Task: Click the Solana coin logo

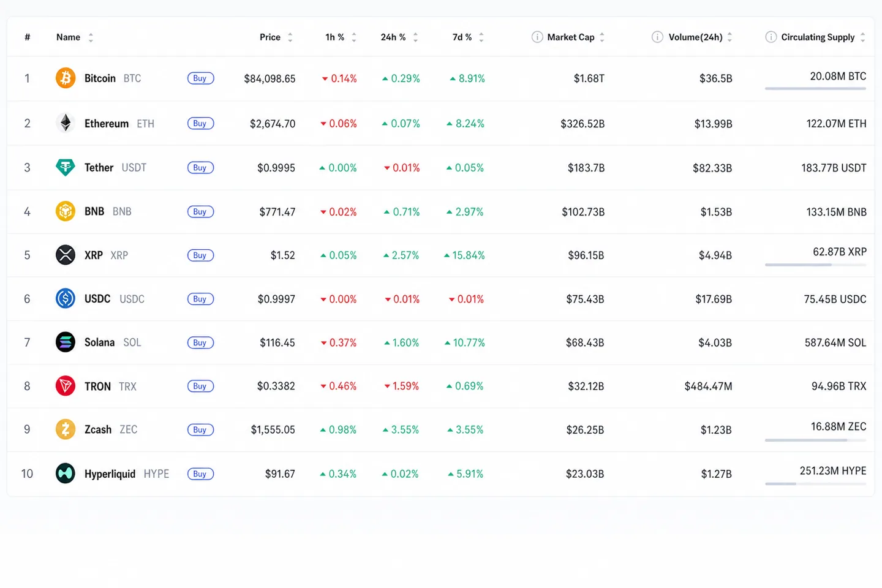Action: (66, 342)
